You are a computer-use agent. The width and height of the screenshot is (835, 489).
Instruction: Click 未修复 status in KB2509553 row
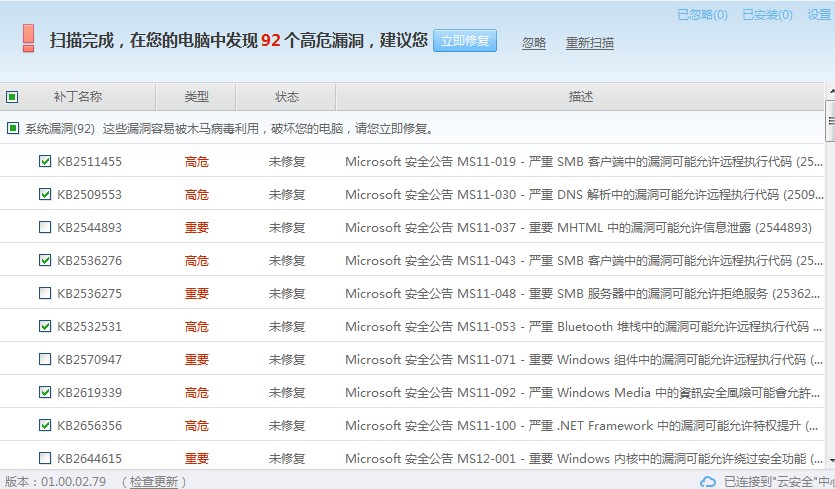(286, 194)
